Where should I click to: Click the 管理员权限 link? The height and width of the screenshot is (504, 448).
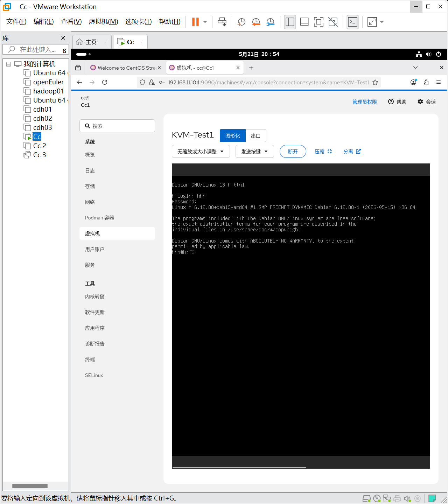point(365,102)
